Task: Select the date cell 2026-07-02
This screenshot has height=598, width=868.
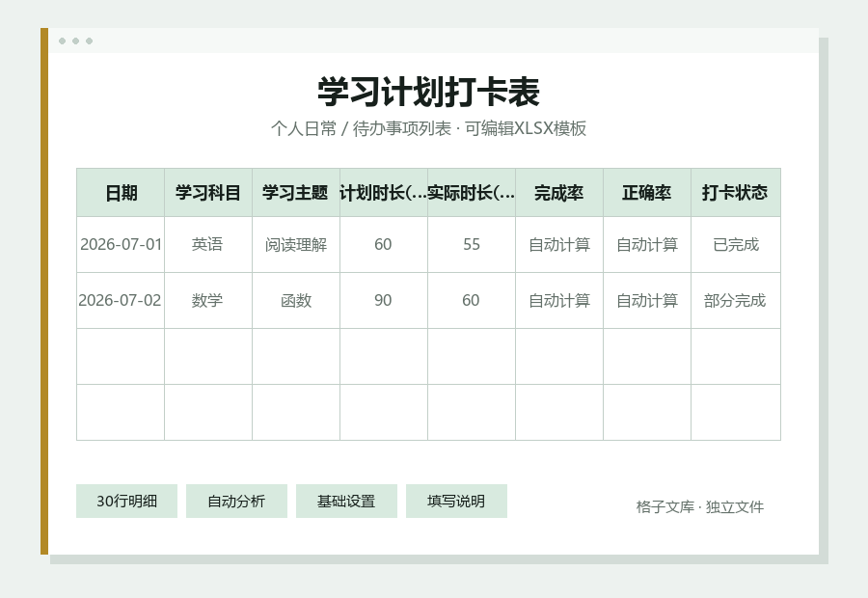Action: (121, 300)
